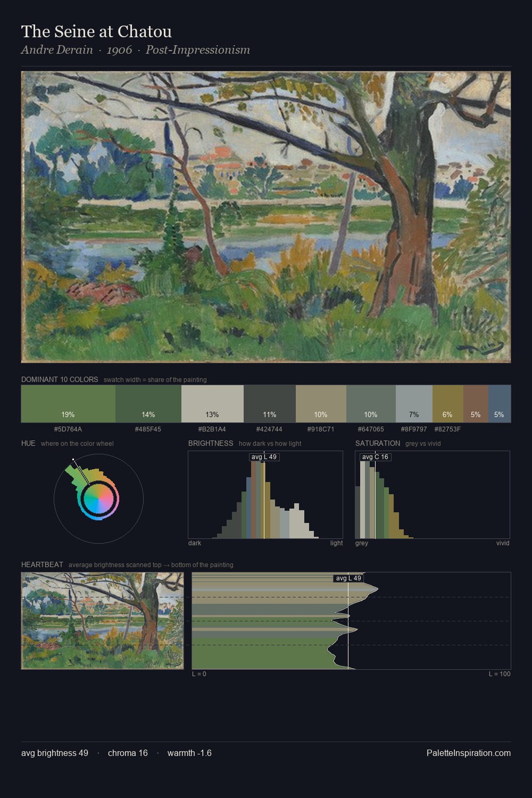Click the hex code #918C71
532x798 pixels.
[x=321, y=429]
